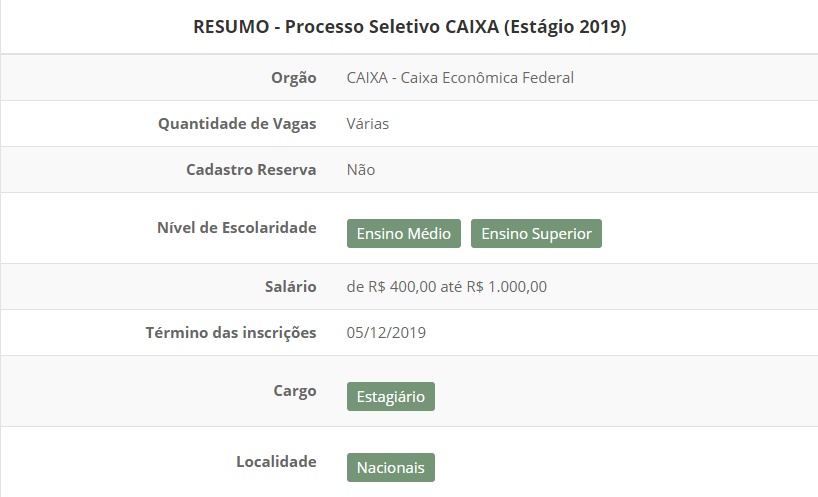Screen dimensions: 818x497
Task: Click the Não value for Cadastro Reserva
Action: (361, 170)
